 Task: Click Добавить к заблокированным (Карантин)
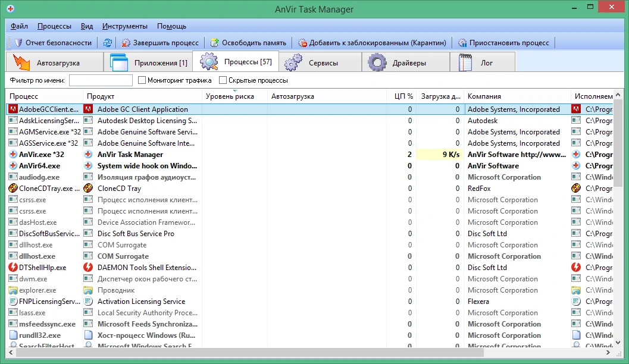(x=373, y=42)
